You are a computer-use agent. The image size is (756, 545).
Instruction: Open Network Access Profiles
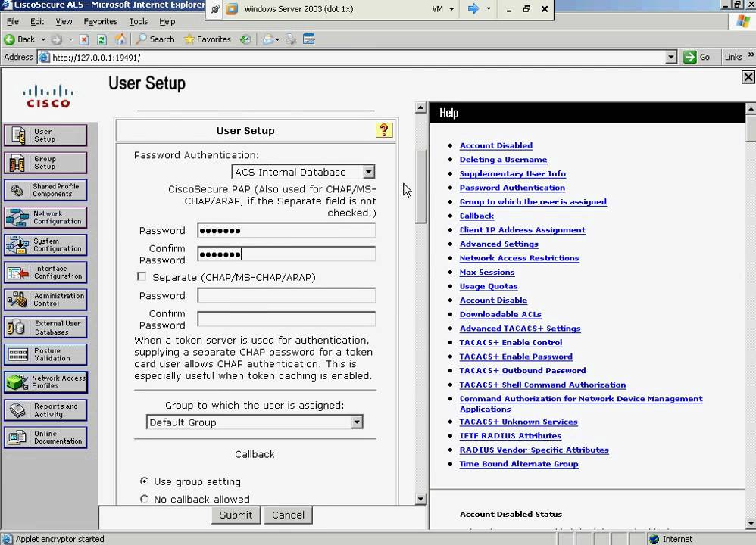pyautogui.click(x=45, y=382)
